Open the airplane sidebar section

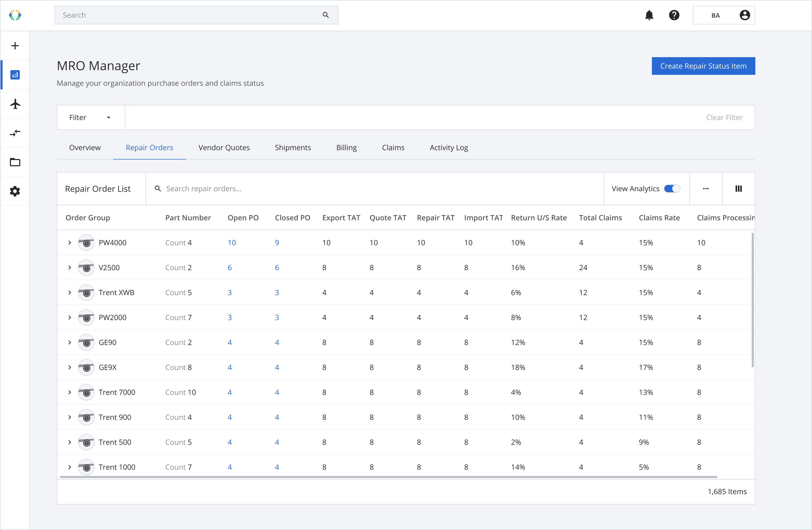coord(15,104)
